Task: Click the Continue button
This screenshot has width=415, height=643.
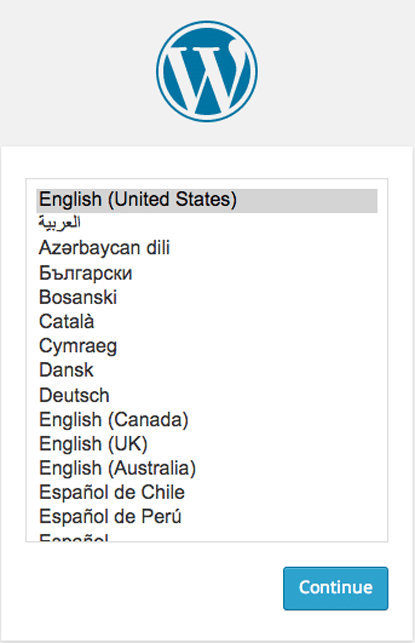Action: (x=335, y=588)
